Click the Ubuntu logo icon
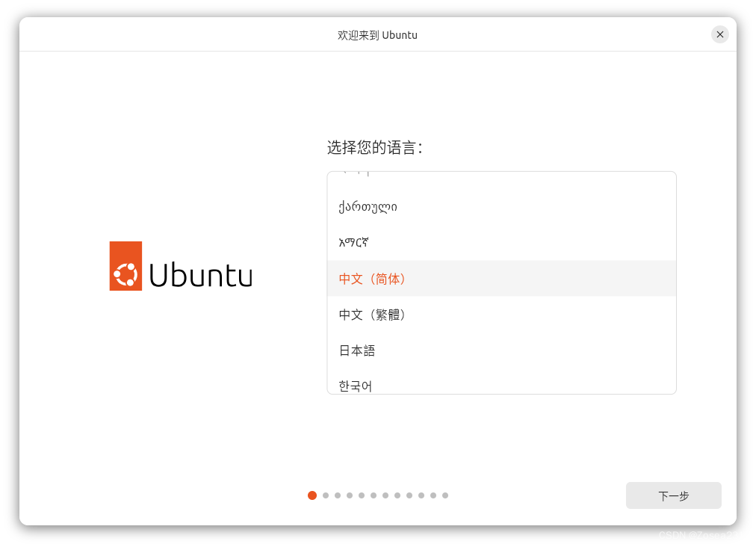Screen dimensions: 756x547 tap(126, 266)
